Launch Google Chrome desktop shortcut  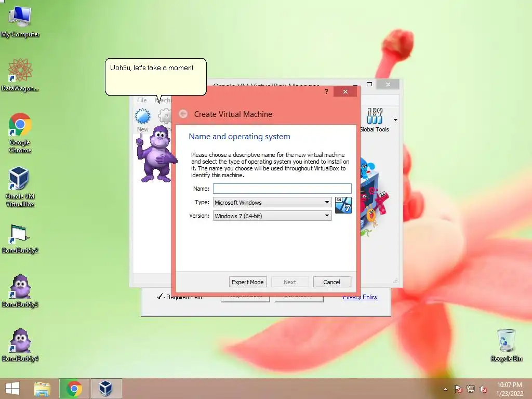20,132
